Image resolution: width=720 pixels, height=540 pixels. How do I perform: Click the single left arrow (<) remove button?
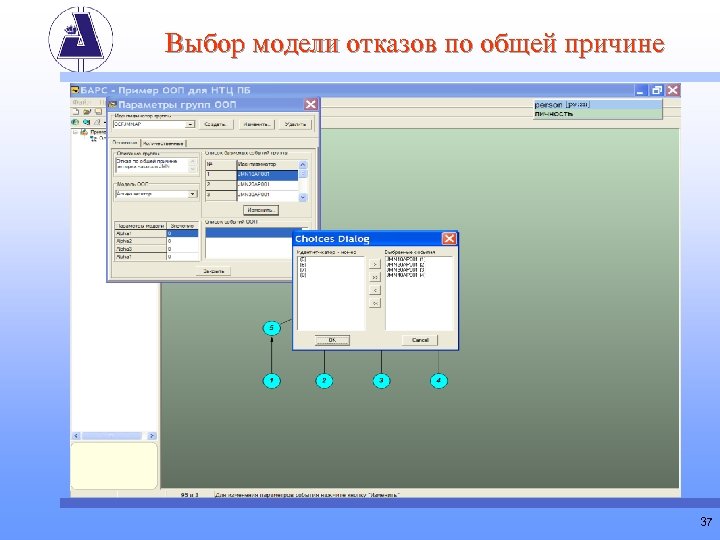(375, 290)
